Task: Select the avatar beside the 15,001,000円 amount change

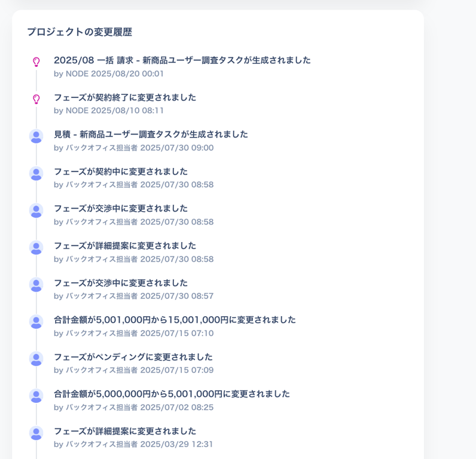Action: pyautogui.click(x=36, y=322)
